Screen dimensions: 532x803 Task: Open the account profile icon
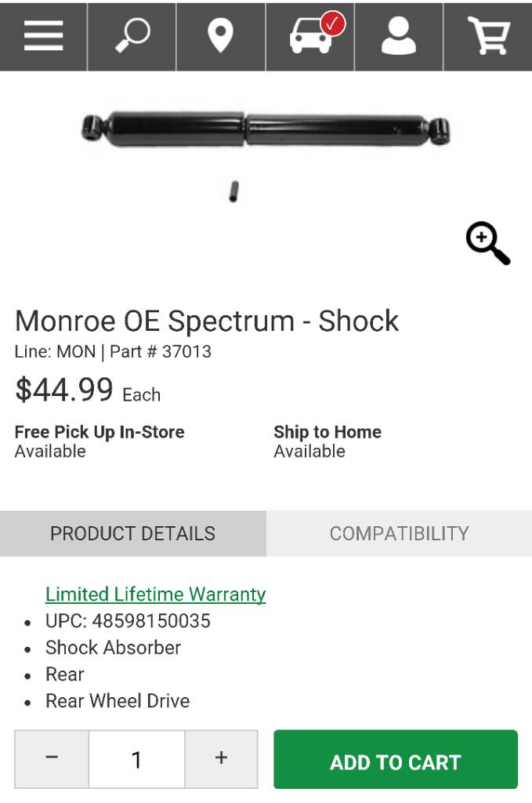(x=399, y=36)
